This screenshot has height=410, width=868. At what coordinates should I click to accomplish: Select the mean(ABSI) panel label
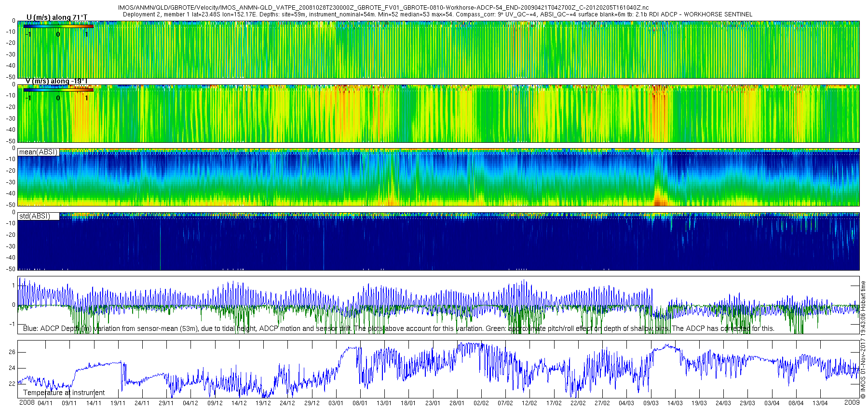38,152
